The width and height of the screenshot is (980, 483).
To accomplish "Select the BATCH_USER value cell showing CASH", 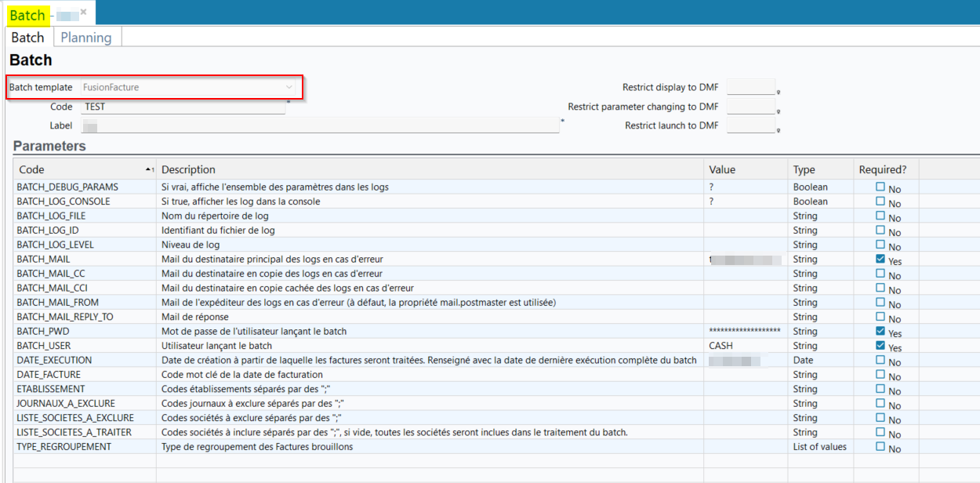I will [x=745, y=346].
